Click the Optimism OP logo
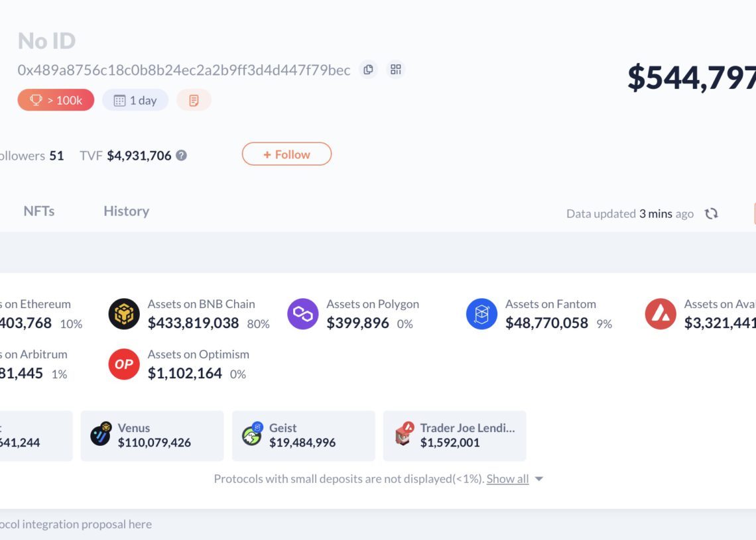 [124, 364]
